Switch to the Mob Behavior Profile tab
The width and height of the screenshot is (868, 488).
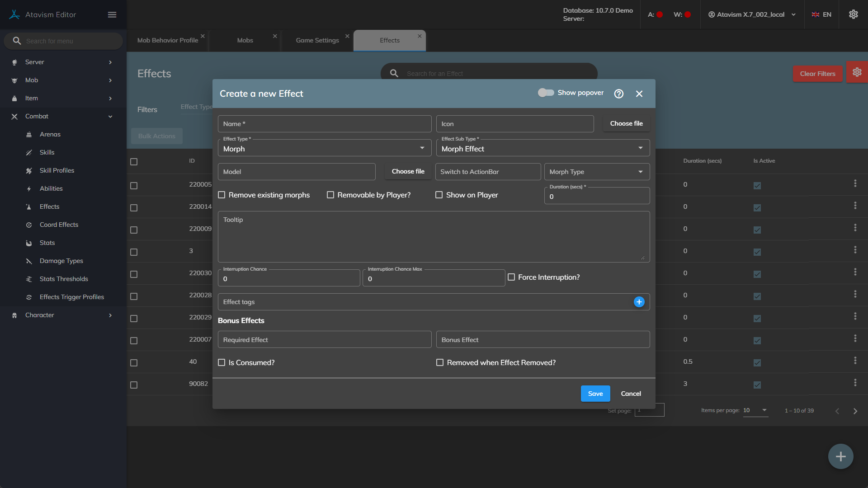click(x=167, y=40)
